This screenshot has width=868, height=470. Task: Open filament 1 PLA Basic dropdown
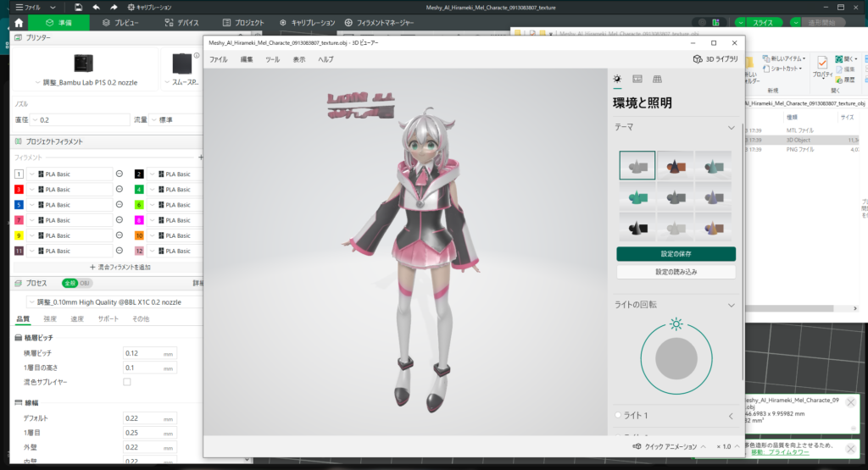point(70,174)
